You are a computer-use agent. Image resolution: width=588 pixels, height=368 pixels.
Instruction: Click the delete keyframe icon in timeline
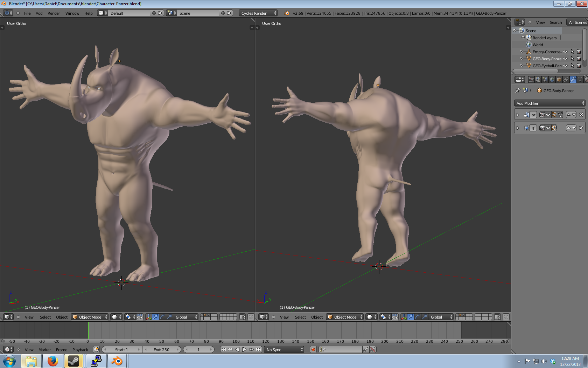(x=373, y=349)
